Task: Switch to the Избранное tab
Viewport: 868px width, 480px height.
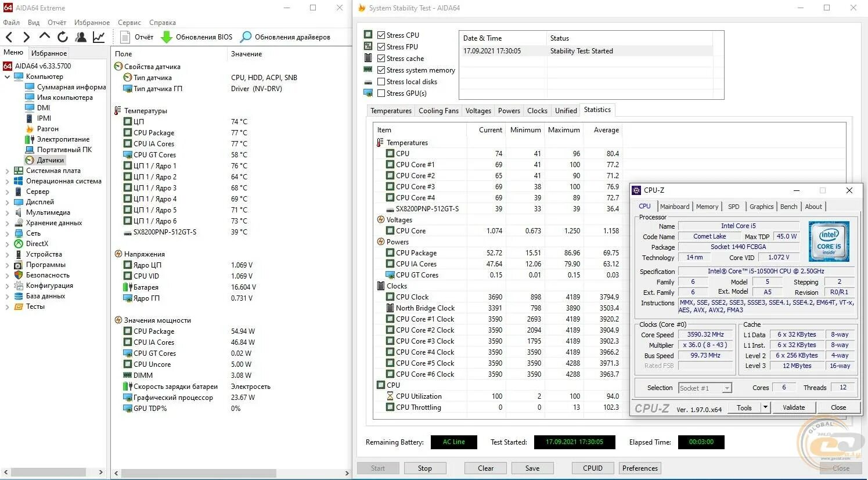Action: coord(49,53)
